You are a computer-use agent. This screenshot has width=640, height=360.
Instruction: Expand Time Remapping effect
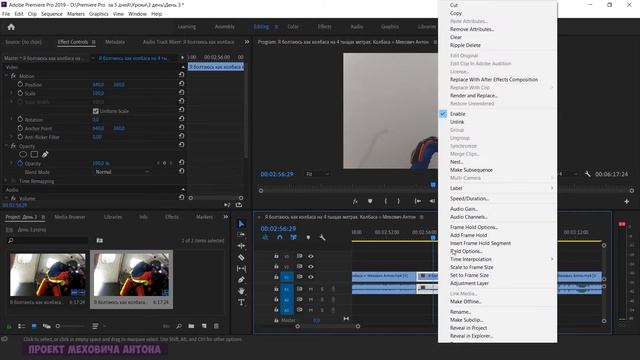[6, 181]
